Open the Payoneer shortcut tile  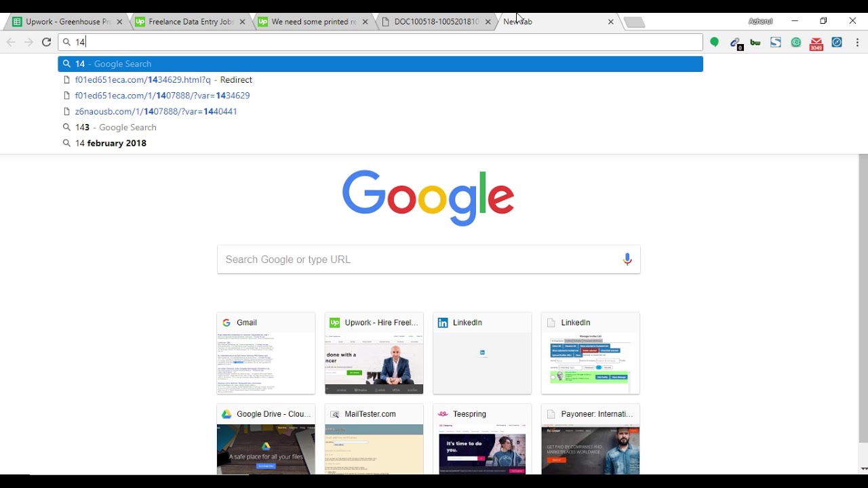pyautogui.click(x=591, y=439)
